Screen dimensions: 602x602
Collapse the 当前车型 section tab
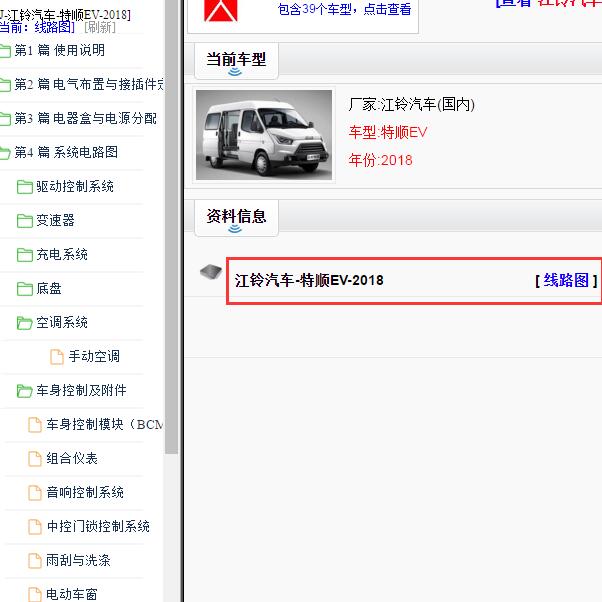coord(236,61)
